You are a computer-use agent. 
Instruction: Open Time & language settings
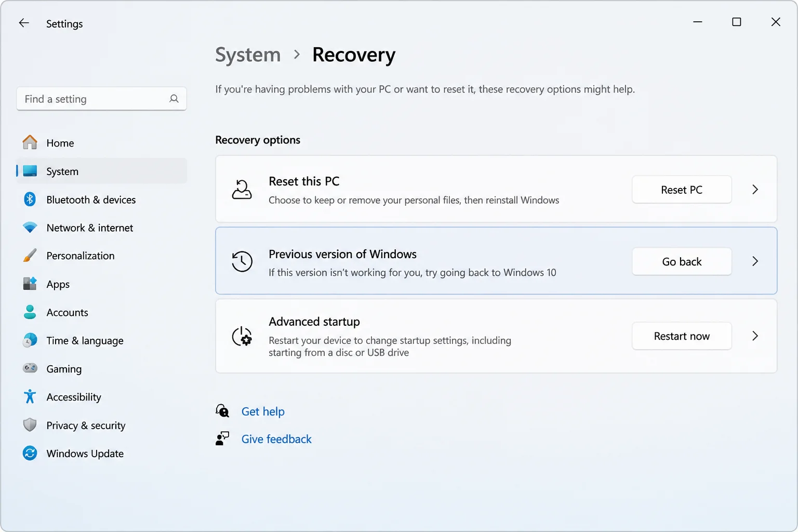[x=102, y=340]
